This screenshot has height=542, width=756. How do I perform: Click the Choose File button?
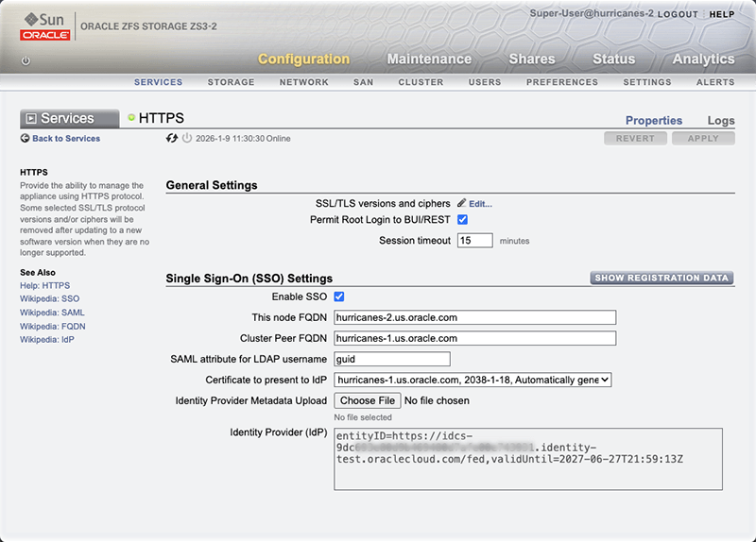tap(368, 400)
